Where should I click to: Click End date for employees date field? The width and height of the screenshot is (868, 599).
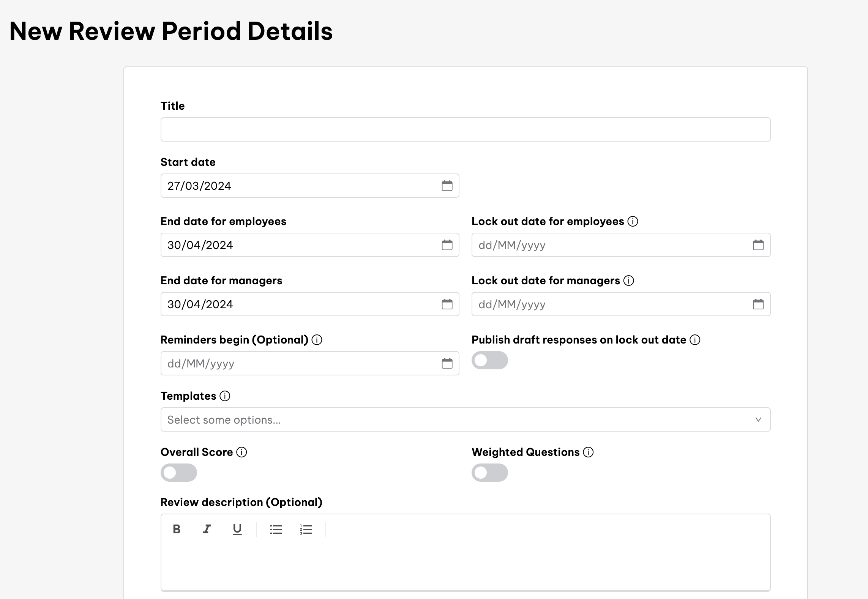click(310, 245)
